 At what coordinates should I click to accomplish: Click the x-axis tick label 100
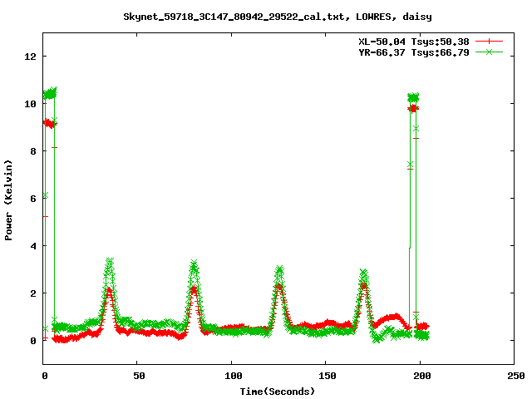point(234,376)
